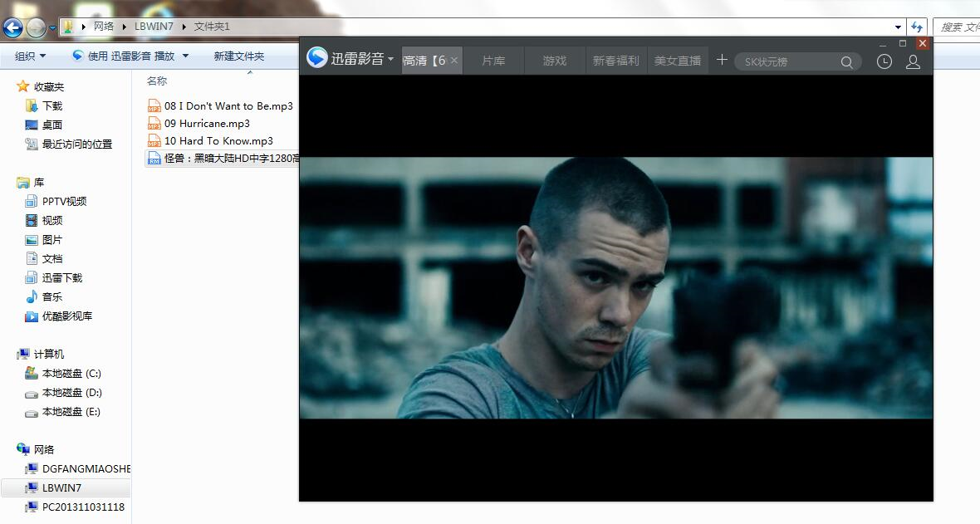Image resolution: width=980 pixels, height=524 pixels.
Task: Open user account profile icon
Action: point(913,61)
